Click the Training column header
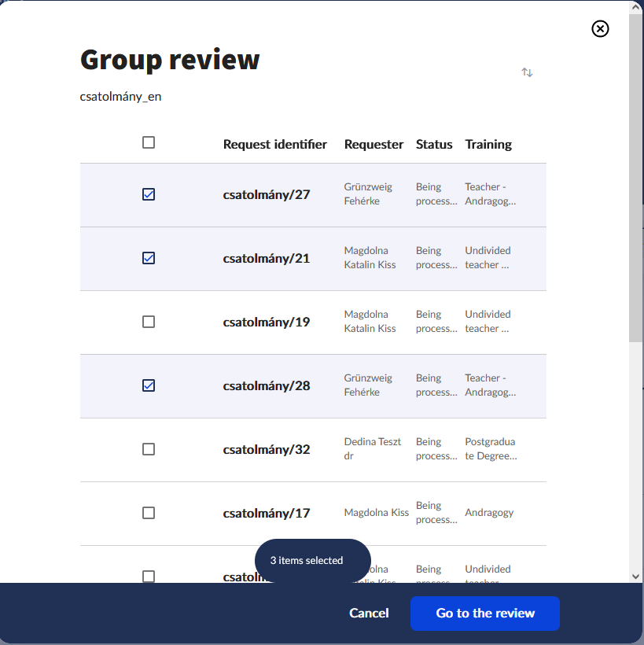The height and width of the screenshot is (645, 644). (488, 144)
